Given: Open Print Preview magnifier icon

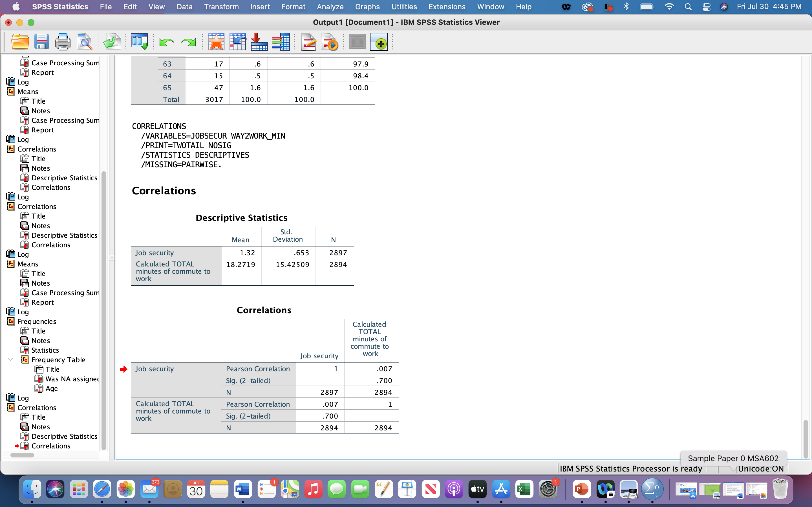Looking at the screenshot, I should (x=84, y=42).
